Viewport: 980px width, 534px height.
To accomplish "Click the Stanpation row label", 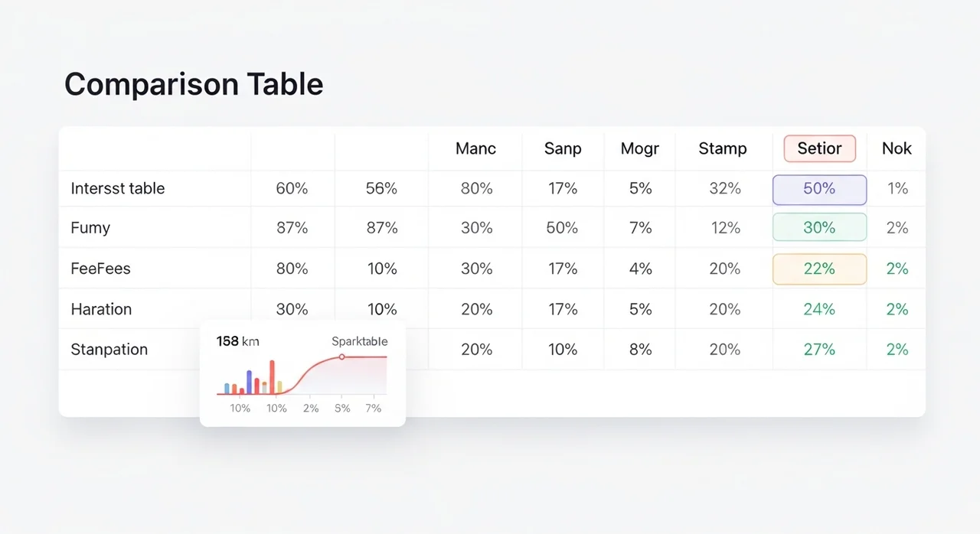I will [x=109, y=350].
